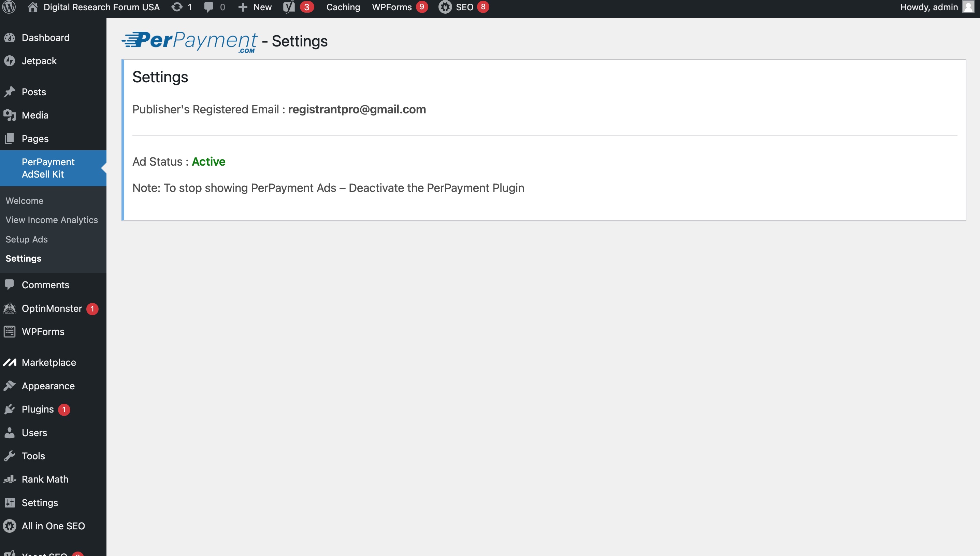Open the New content menu
980x556 pixels.
click(262, 7)
